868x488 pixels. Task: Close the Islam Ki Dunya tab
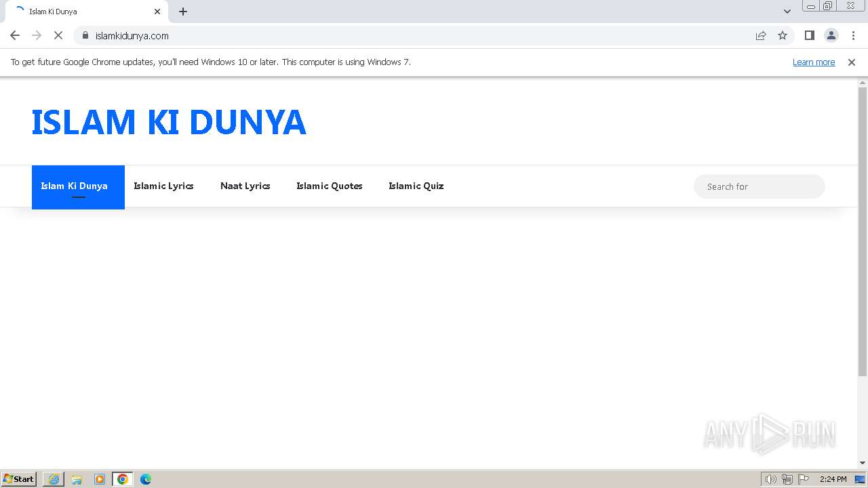click(157, 12)
